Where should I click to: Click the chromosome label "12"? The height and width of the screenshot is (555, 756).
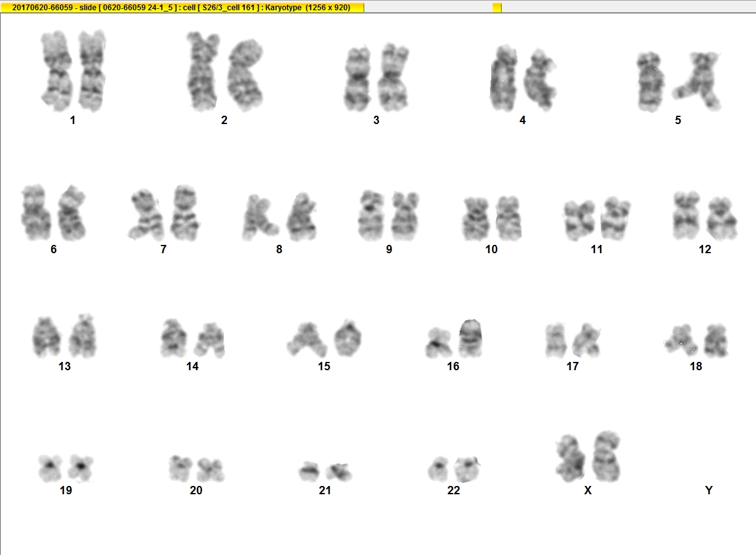(x=705, y=249)
